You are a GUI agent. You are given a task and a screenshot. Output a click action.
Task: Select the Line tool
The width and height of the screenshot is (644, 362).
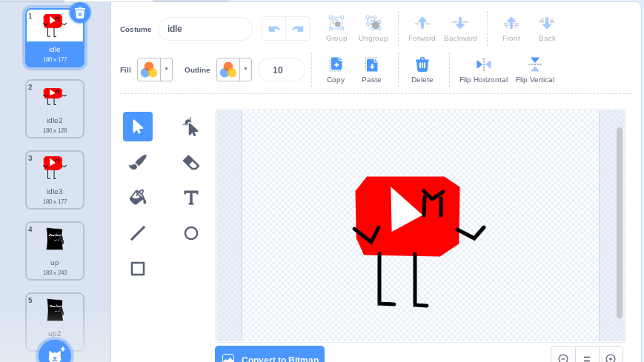(x=138, y=233)
